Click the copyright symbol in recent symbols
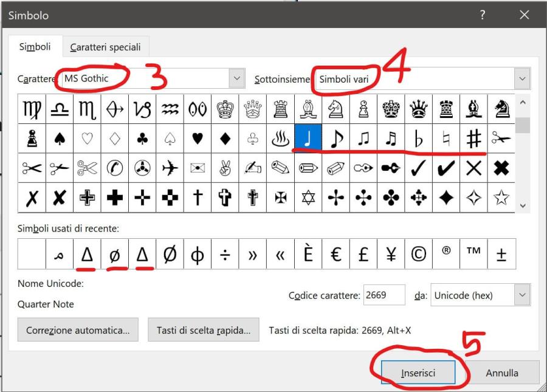The height and width of the screenshot is (392, 547). point(418,253)
